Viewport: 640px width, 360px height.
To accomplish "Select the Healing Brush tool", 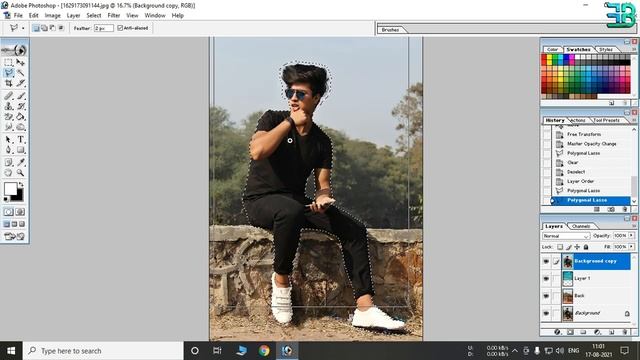I will tap(8, 96).
